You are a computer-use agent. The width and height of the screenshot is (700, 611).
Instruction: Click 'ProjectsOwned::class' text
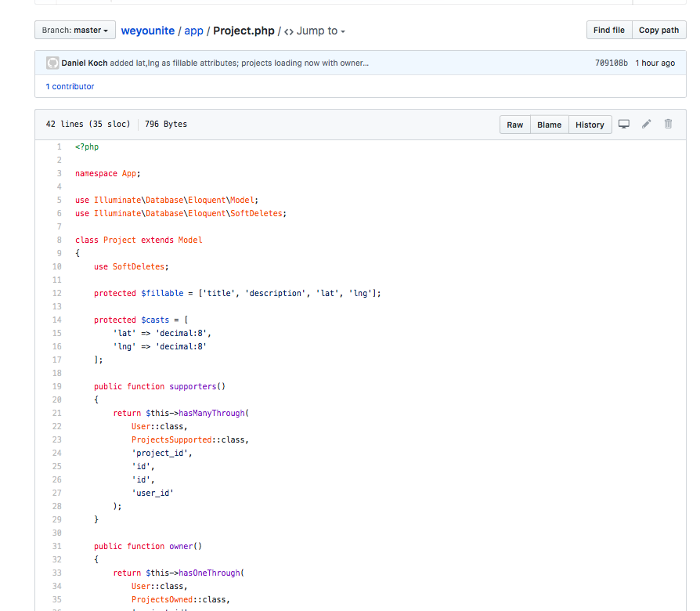[179, 599]
